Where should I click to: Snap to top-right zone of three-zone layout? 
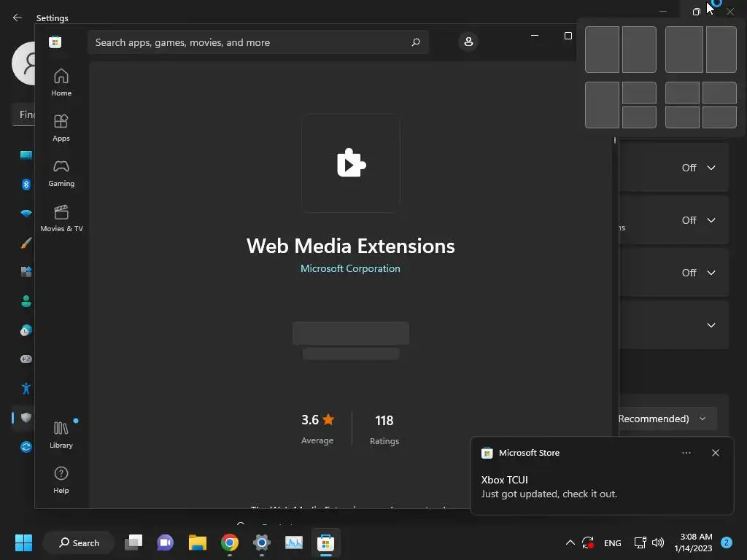point(639,93)
